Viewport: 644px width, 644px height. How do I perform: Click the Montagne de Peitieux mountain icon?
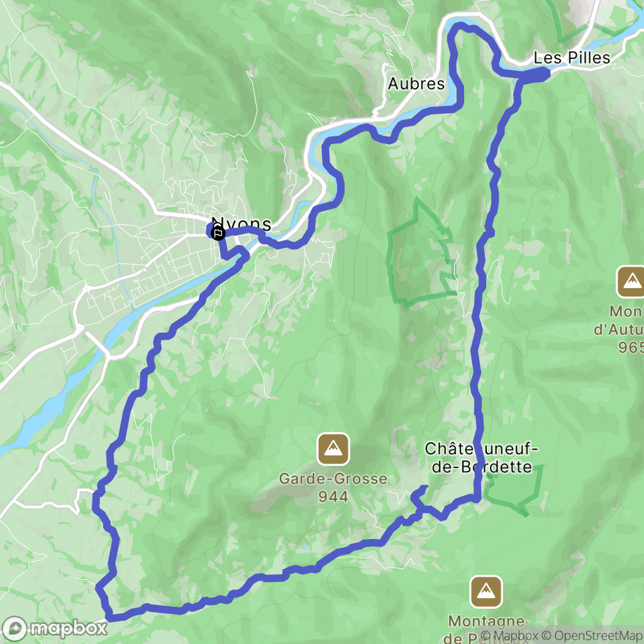click(486, 592)
